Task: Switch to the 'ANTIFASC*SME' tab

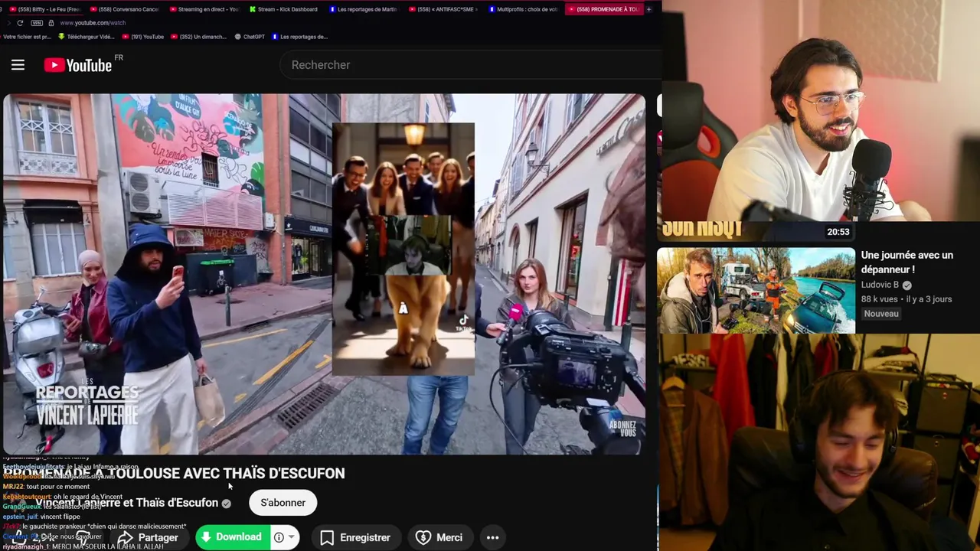Action: [443, 9]
